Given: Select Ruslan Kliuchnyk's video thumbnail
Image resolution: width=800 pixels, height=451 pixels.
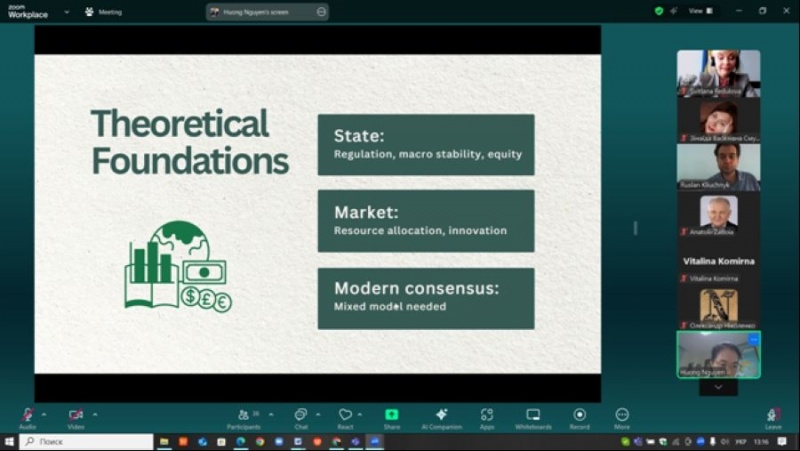Looking at the screenshot, I should [718, 166].
